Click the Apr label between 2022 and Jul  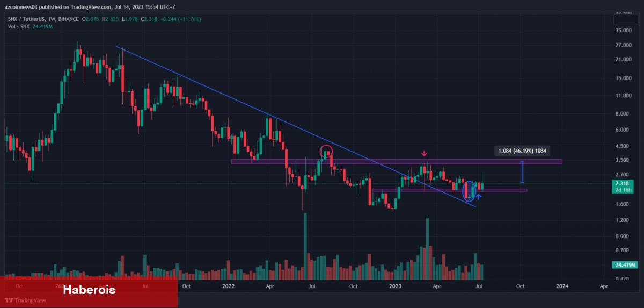(270, 286)
